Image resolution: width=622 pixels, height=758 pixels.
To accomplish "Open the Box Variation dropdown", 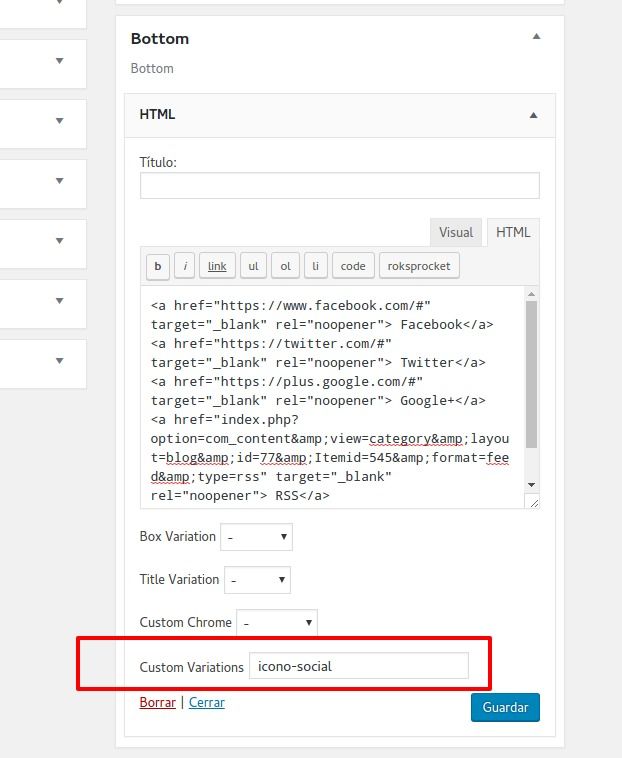I will click(256, 537).
